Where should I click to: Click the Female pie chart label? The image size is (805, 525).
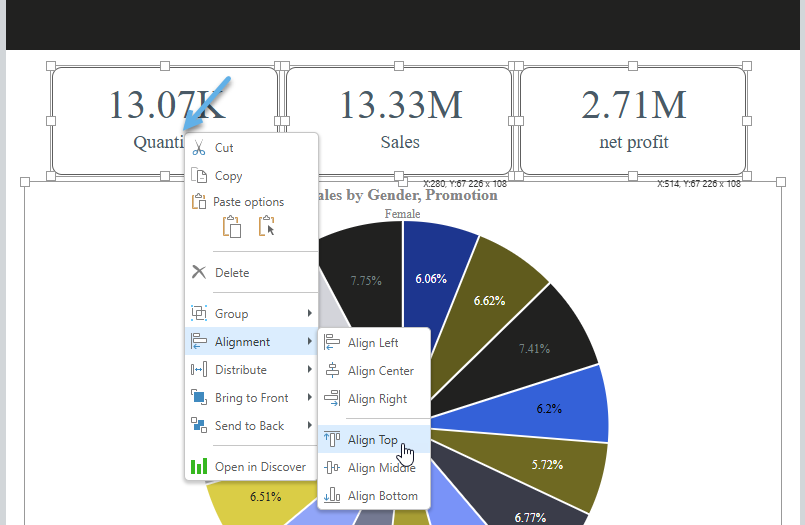point(402,213)
